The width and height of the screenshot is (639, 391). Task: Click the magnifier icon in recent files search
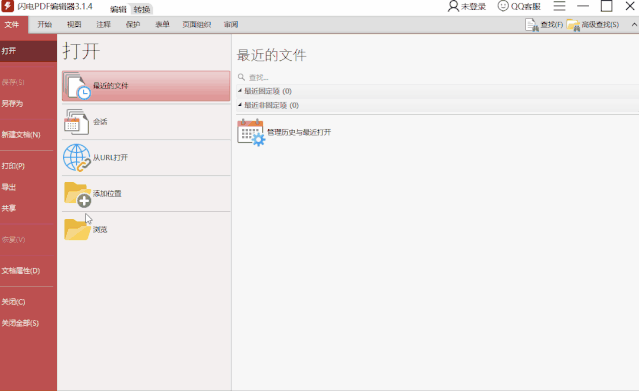click(241, 77)
